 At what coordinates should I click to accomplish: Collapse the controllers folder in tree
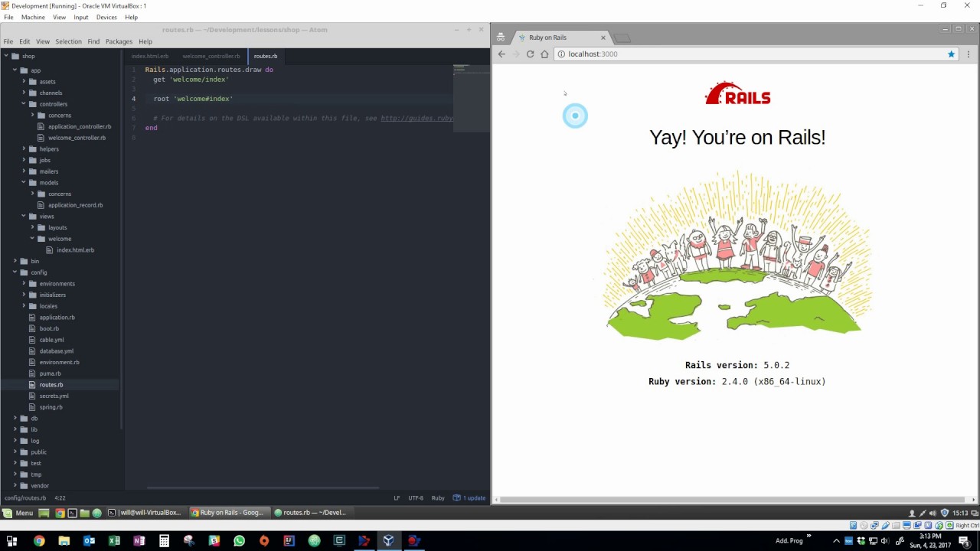coord(24,104)
